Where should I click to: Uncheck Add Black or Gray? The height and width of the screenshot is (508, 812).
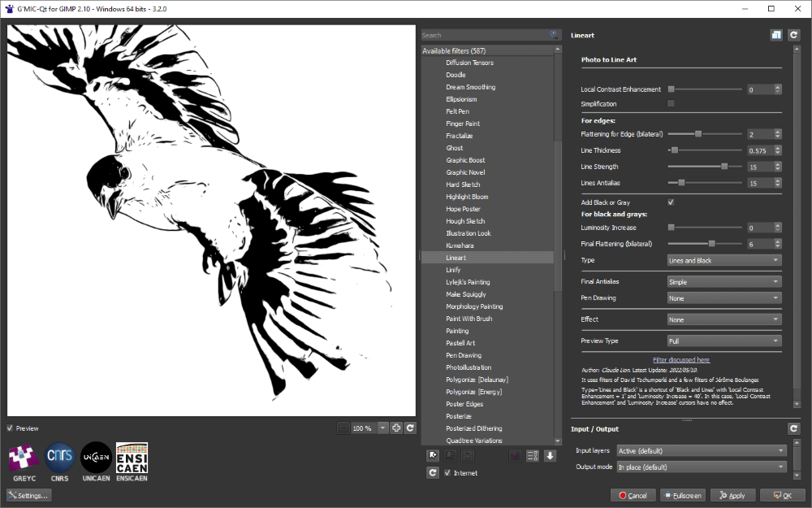pos(671,202)
